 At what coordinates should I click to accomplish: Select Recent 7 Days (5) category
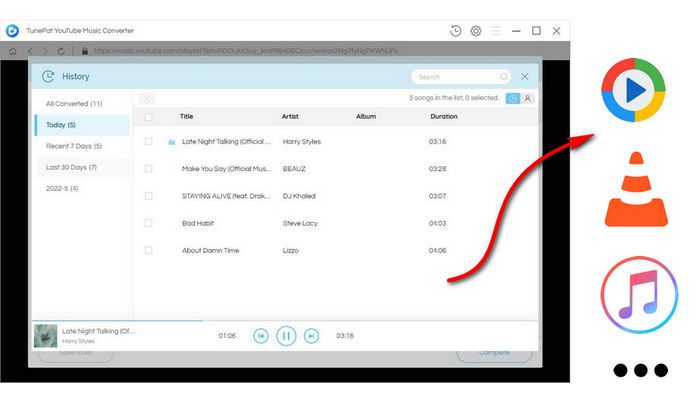point(83,146)
